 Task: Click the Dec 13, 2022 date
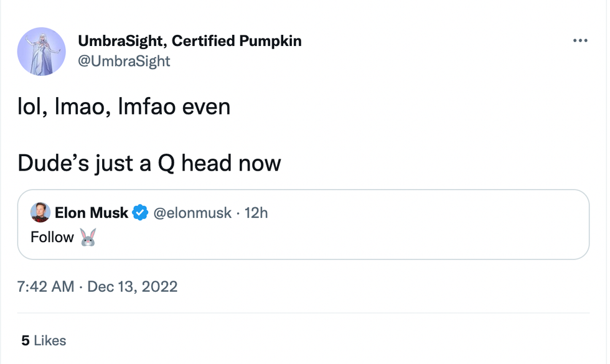[133, 287]
